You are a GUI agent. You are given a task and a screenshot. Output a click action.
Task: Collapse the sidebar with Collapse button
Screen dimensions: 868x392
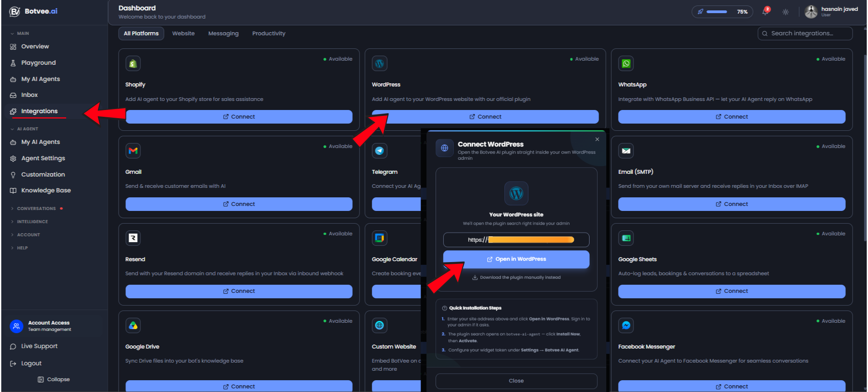point(54,379)
